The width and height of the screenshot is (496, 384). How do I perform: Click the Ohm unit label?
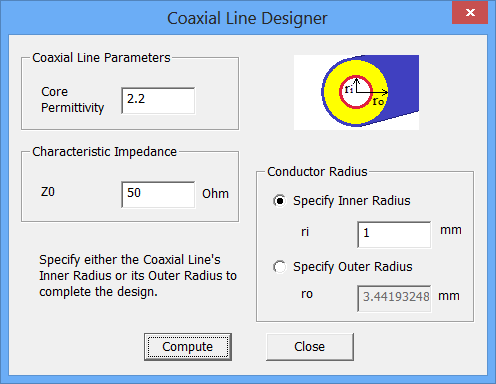coord(215,194)
